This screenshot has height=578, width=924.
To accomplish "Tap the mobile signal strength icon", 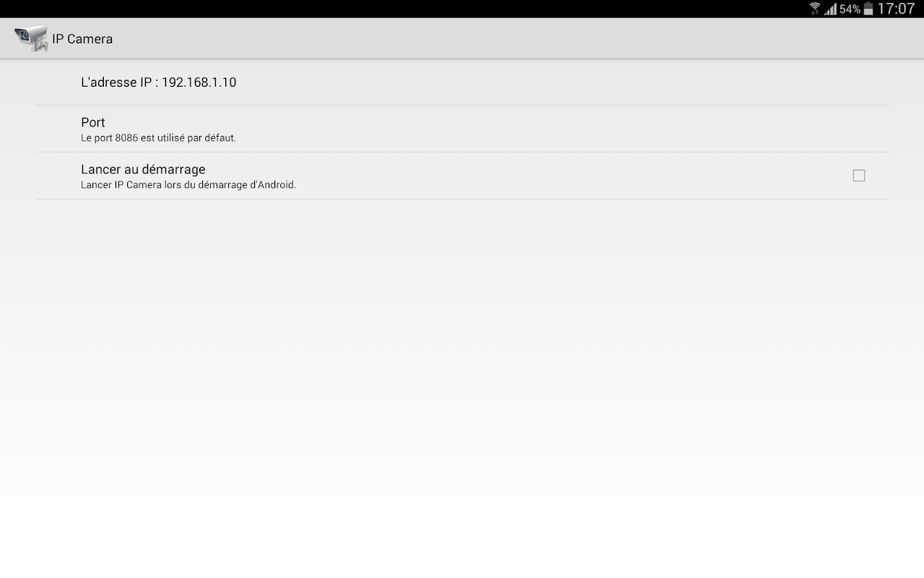I will (830, 9).
